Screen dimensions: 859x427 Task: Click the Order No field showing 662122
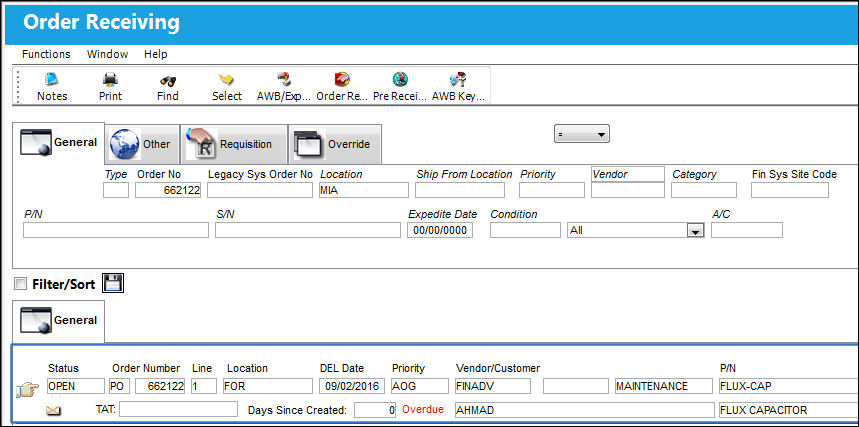(x=168, y=190)
